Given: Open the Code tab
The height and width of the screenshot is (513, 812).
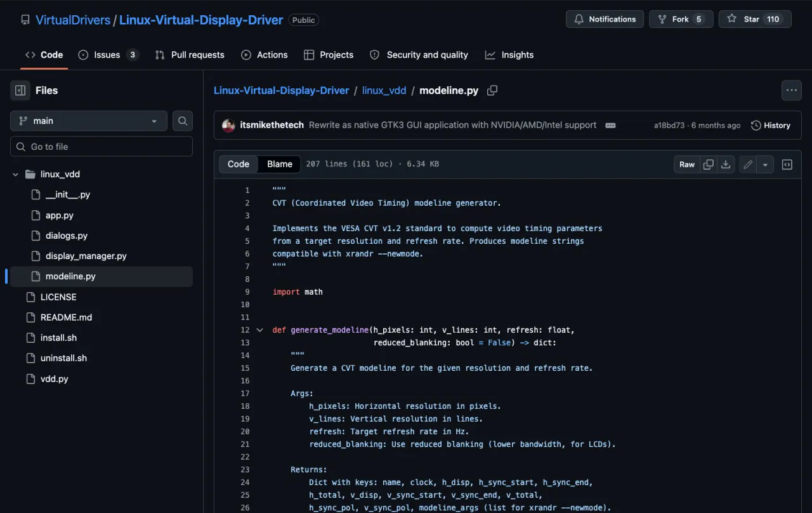Looking at the screenshot, I should point(44,55).
